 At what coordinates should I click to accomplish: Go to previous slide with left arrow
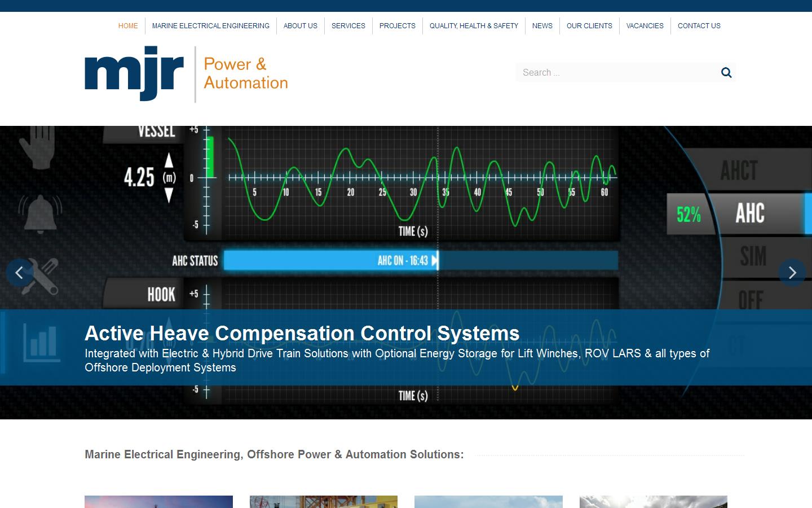pos(20,273)
